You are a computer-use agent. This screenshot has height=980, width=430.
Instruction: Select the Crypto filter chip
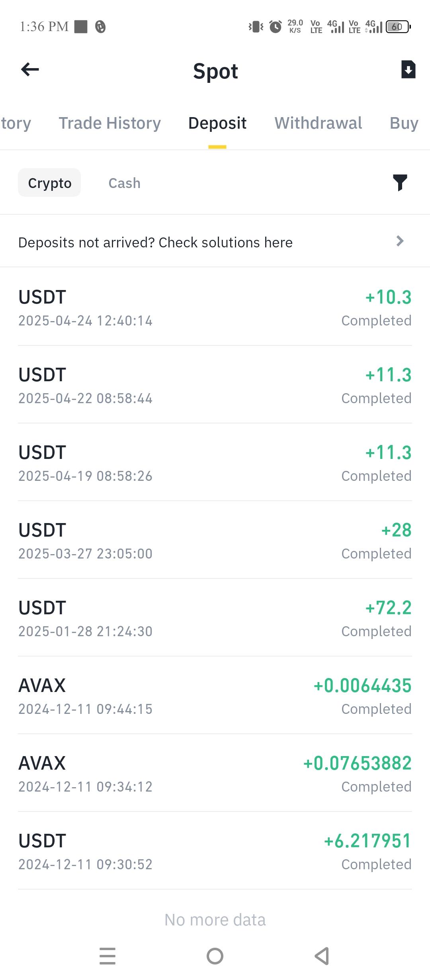pyautogui.click(x=49, y=183)
